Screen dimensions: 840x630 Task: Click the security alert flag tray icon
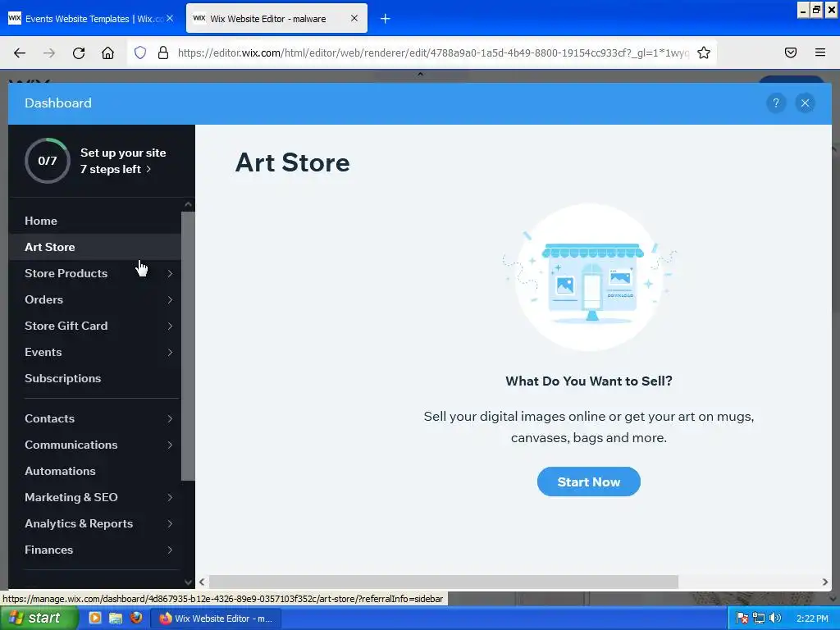742,619
